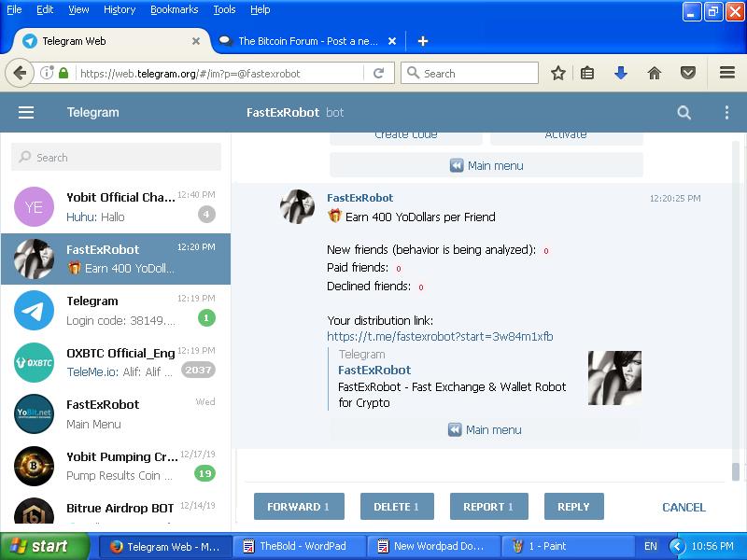
Task: Select FastExRobot chat showing Earn 400 YoDollars
Action: click(x=116, y=259)
